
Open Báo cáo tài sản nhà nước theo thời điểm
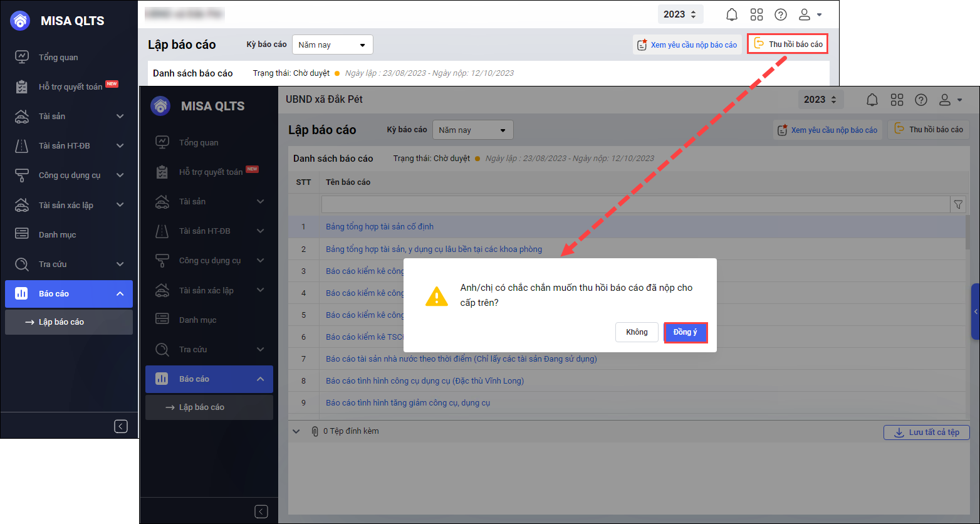pyautogui.click(x=461, y=359)
